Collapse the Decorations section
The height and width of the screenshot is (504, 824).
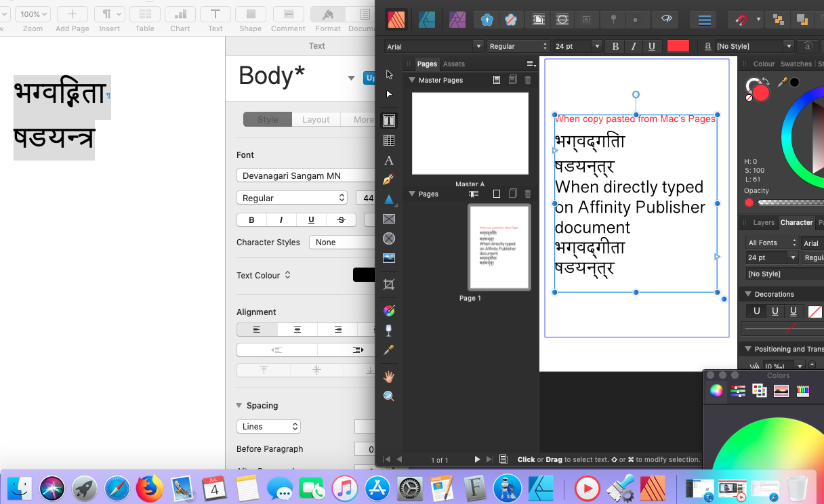(x=748, y=294)
